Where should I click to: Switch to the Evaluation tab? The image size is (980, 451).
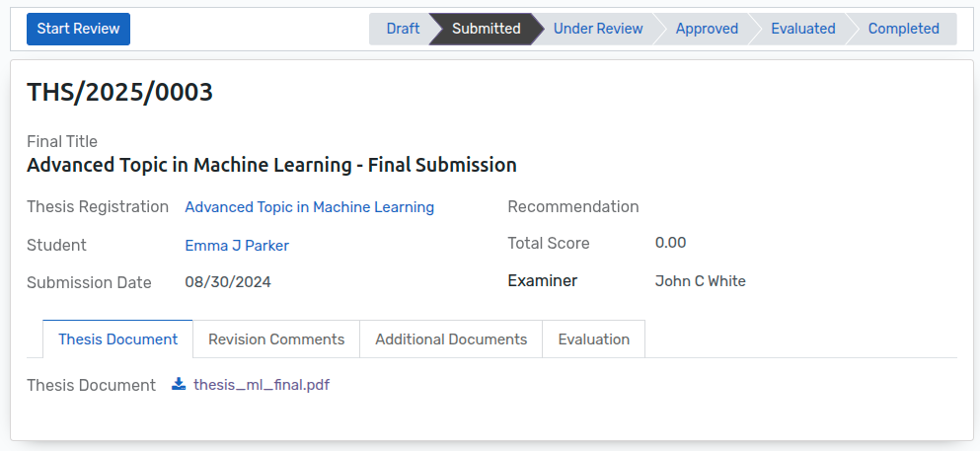click(593, 338)
